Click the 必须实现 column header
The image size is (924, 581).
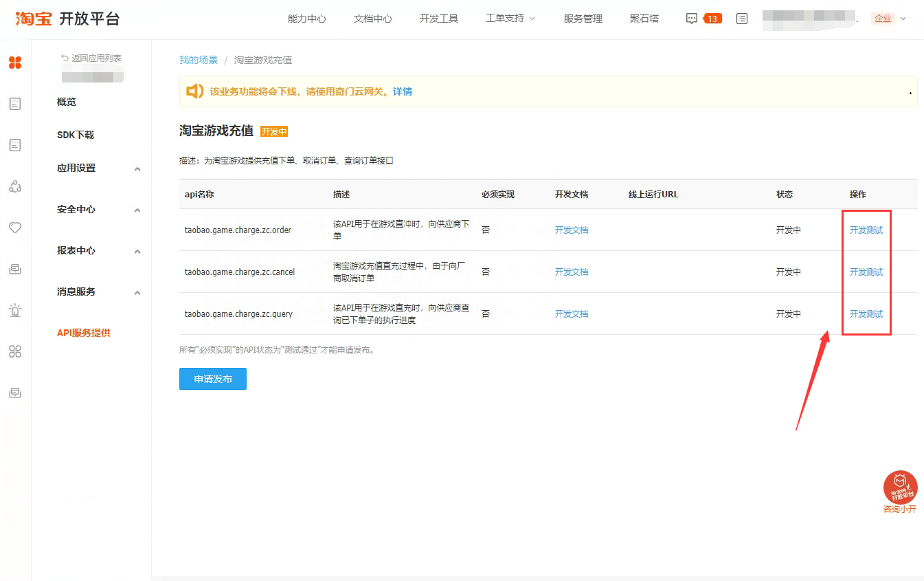point(498,195)
